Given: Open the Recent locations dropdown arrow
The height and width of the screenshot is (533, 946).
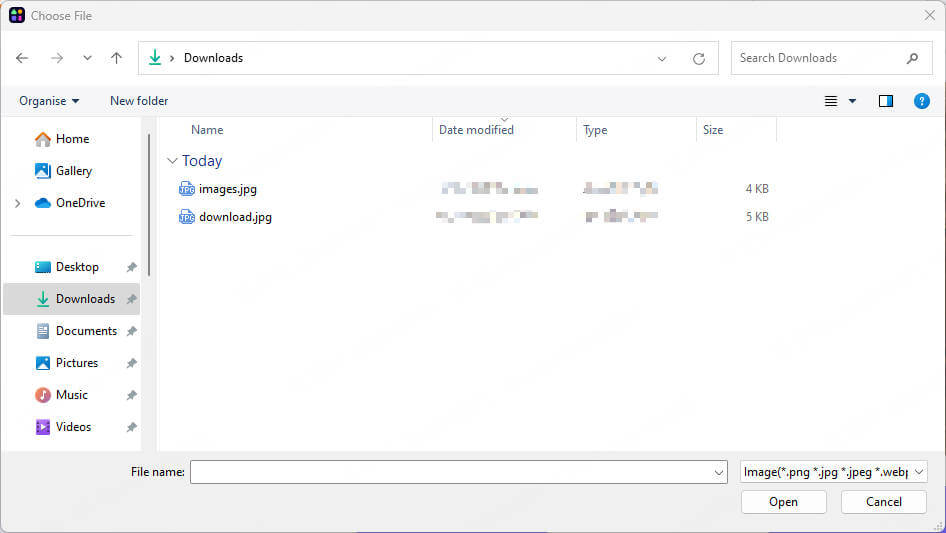Looking at the screenshot, I should coord(87,58).
